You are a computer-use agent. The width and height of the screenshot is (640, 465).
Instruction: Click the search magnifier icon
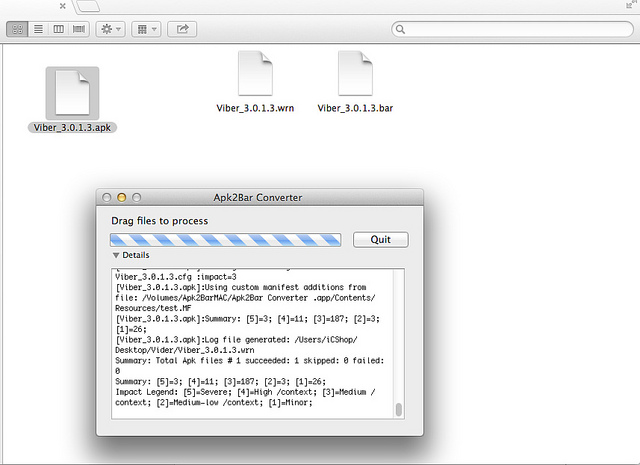tap(400, 29)
